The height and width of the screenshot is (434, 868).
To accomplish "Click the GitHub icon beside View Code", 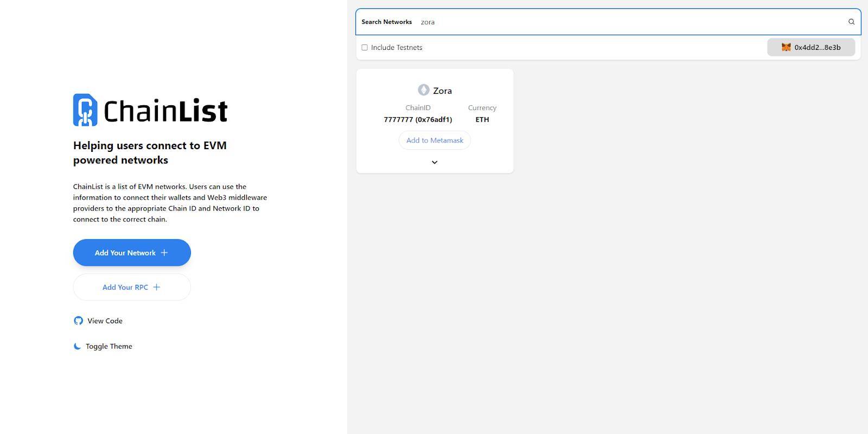I will pos(79,321).
